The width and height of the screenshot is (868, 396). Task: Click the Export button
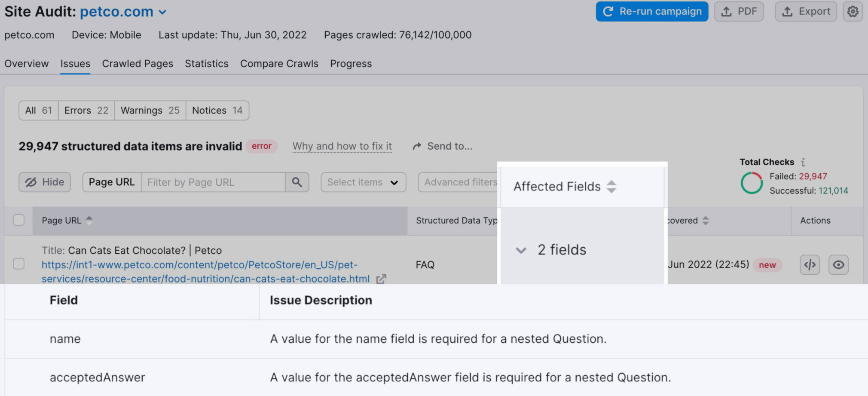point(806,12)
